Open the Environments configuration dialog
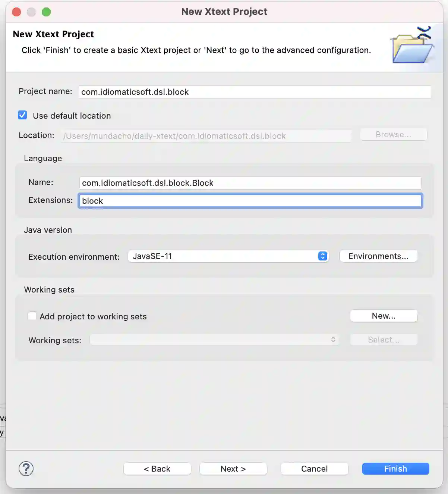448x494 pixels. 378,256
